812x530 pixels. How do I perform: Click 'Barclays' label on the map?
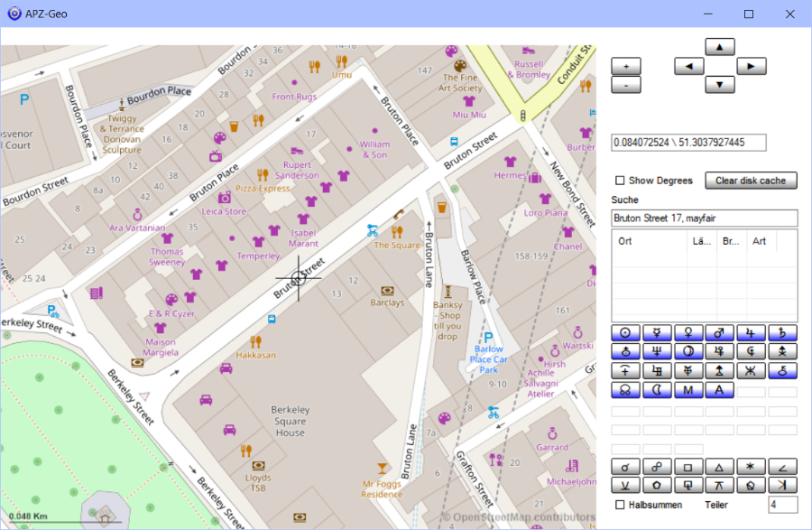(387, 302)
